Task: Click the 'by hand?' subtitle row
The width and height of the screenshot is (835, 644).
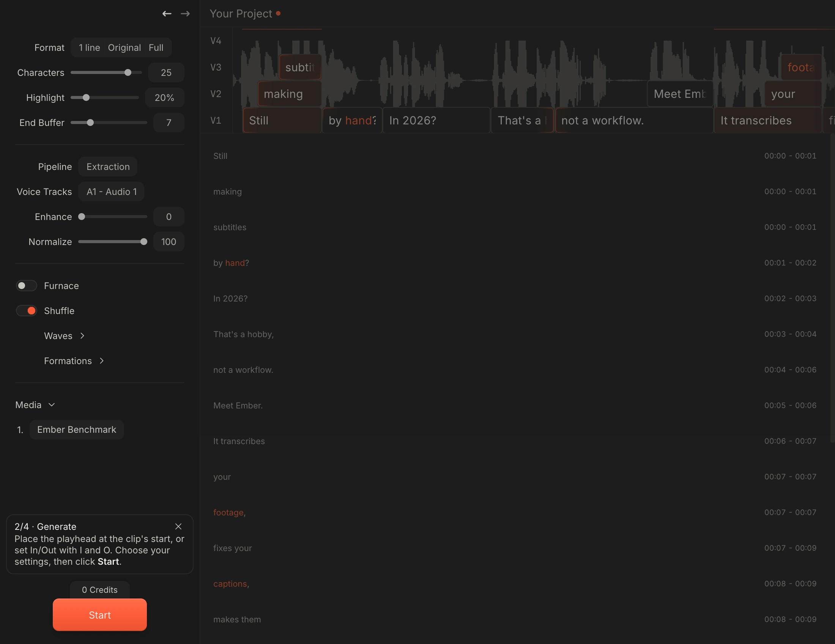Action: (515, 263)
